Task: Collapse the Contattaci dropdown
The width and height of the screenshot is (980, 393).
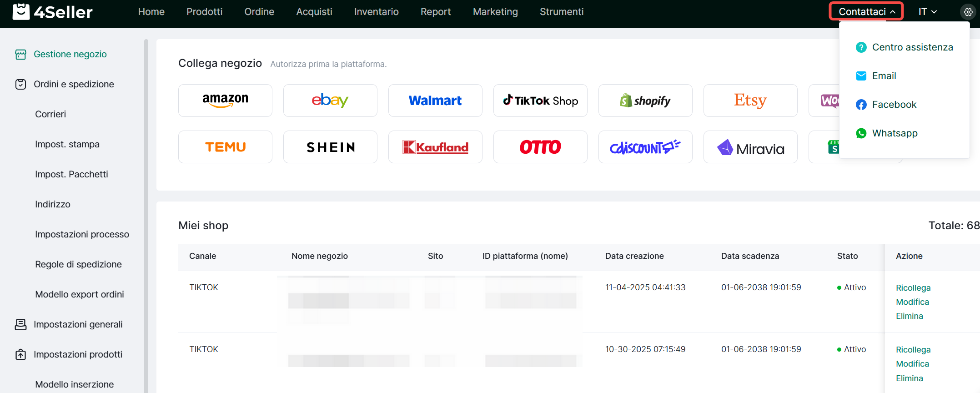Action: (x=866, y=12)
